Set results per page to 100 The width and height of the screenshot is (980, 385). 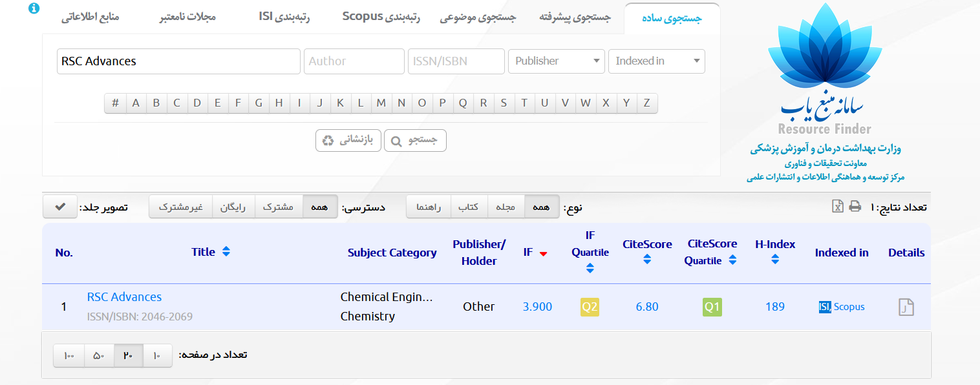[69, 355]
